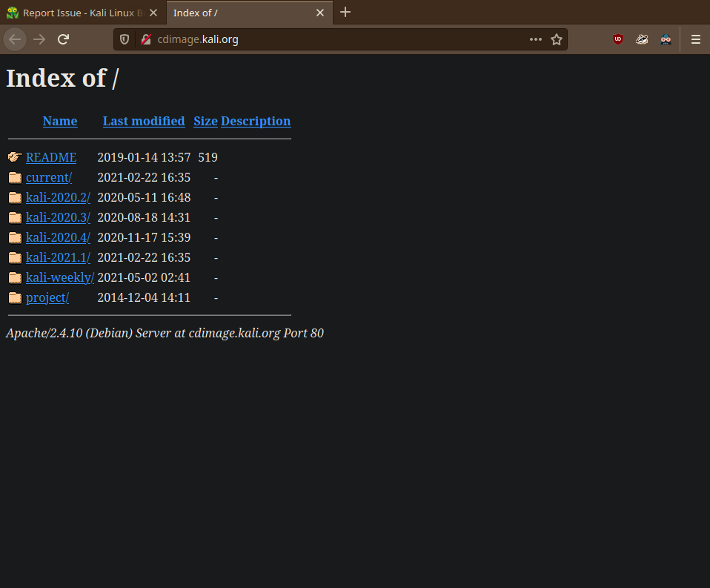Click the tracking protection shield icon

pyautogui.click(x=125, y=39)
